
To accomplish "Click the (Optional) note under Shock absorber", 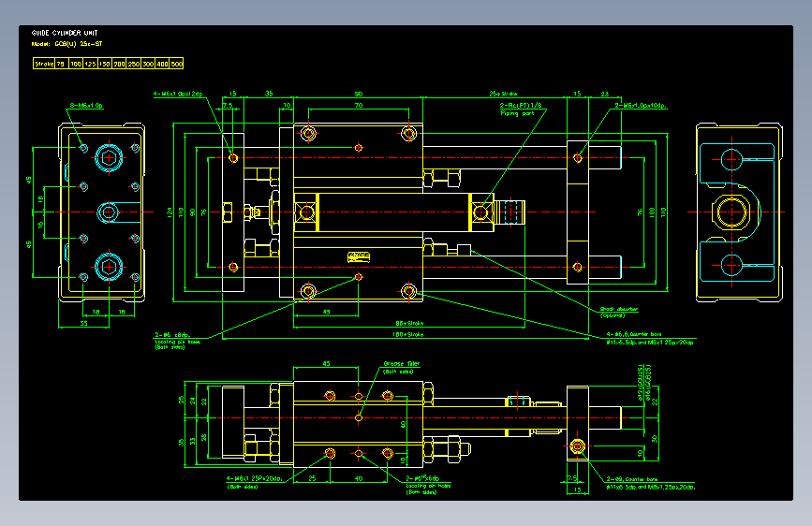I will [x=613, y=315].
